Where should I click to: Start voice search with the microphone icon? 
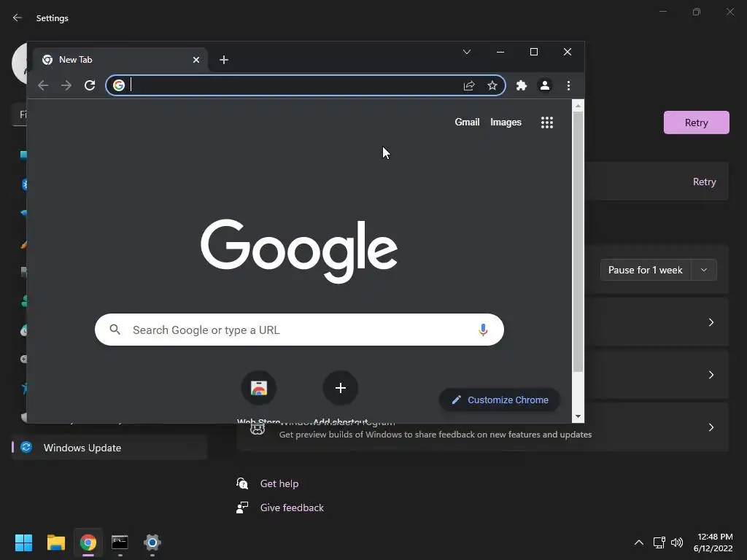tap(483, 330)
